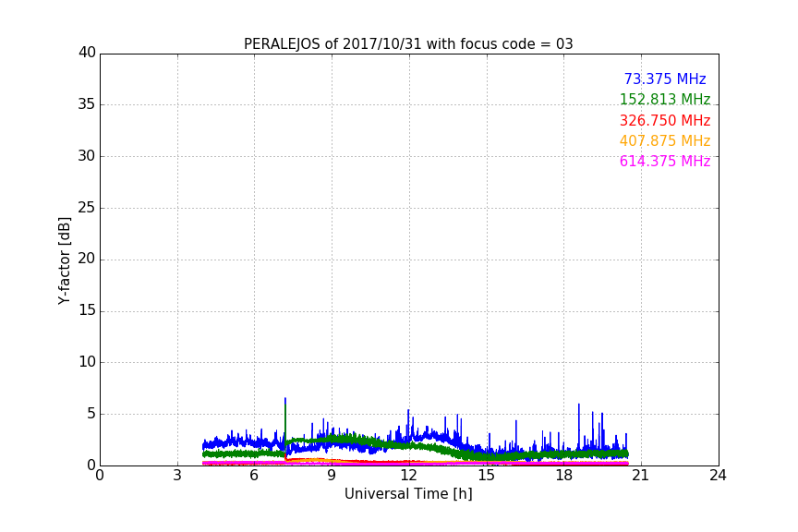Viewport: 798px width, 532px height.
Task: Click the x-axis tick label '24'
Action: pyautogui.click(x=718, y=476)
